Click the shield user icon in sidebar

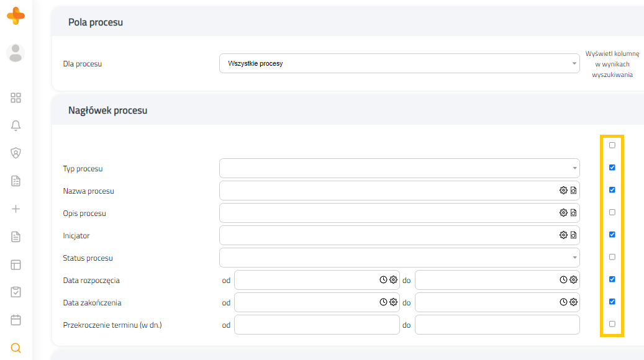16,153
